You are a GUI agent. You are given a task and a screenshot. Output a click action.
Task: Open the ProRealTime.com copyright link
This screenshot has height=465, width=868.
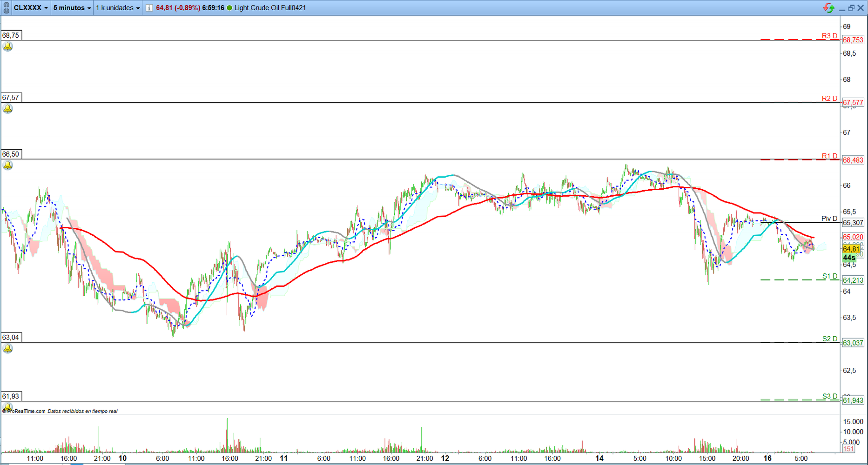click(24, 411)
